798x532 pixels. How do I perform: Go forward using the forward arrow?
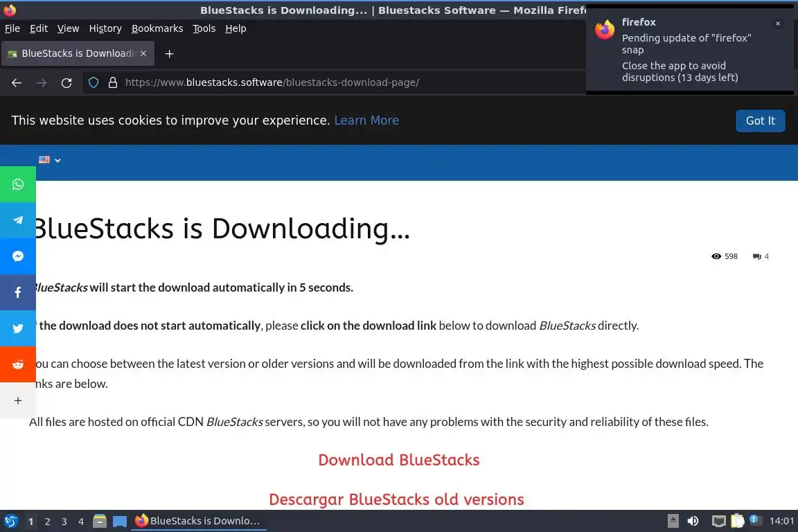(x=42, y=82)
